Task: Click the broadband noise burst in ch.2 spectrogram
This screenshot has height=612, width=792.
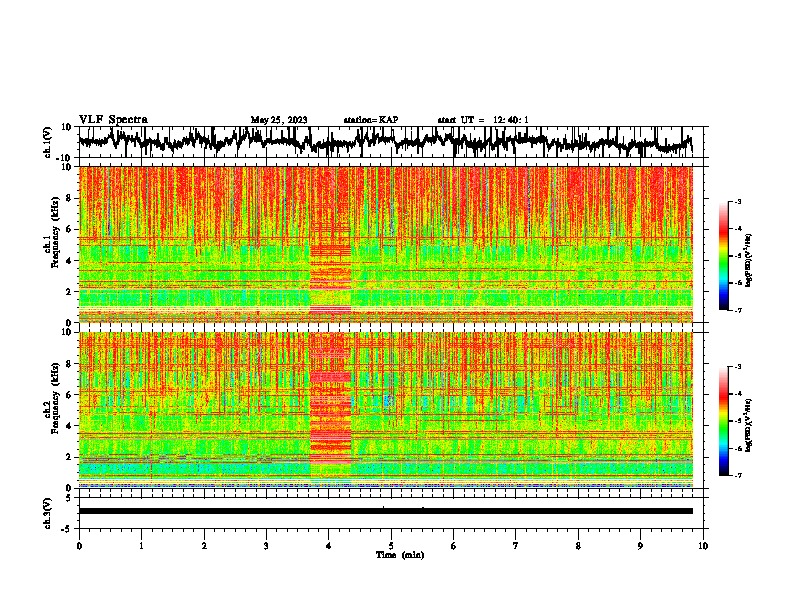Action: 330,410
